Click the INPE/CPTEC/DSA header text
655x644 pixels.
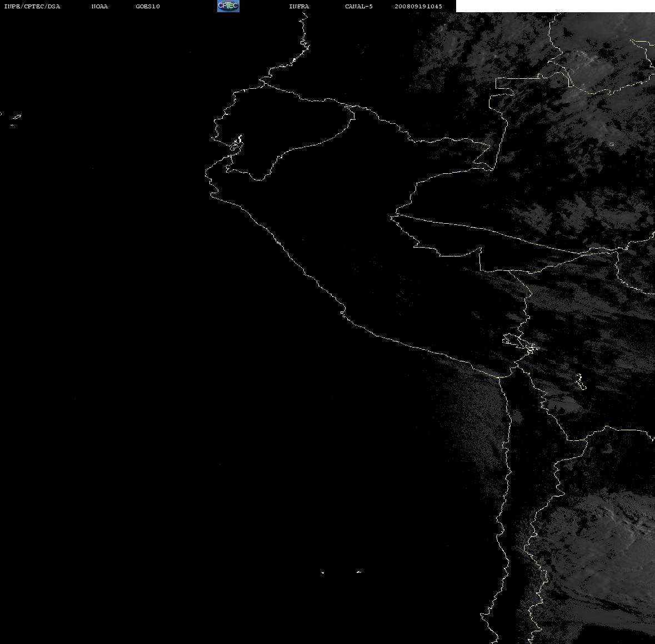[32, 6]
